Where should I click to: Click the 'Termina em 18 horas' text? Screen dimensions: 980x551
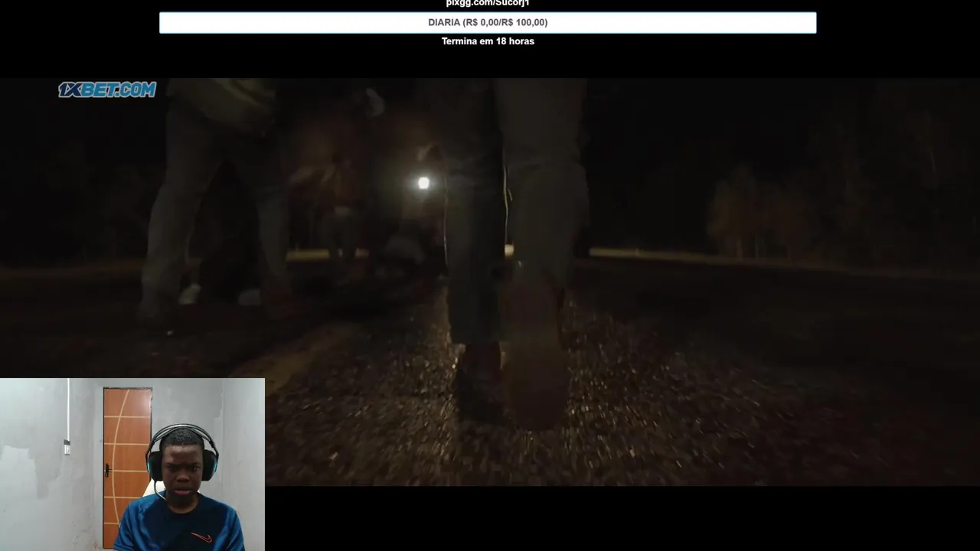488,41
